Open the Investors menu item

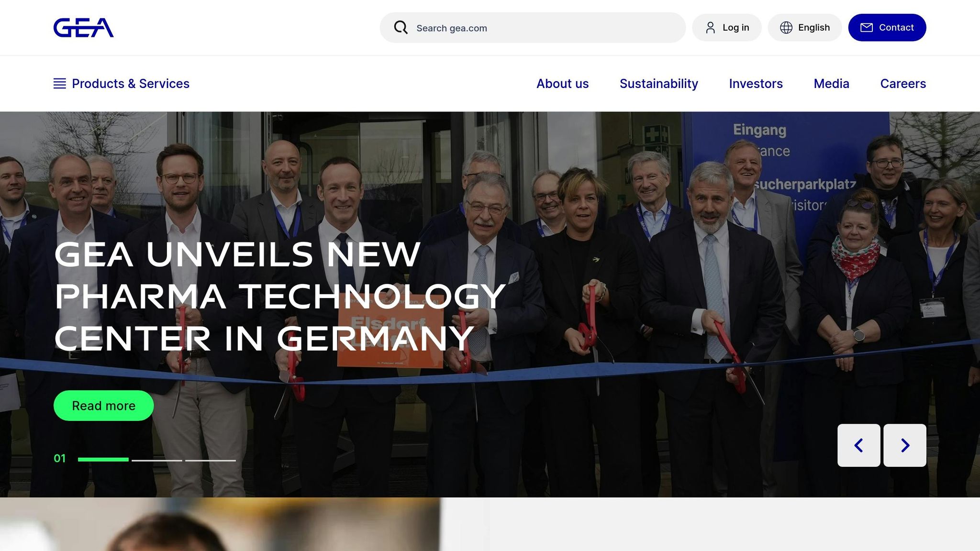tap(756, 84)
